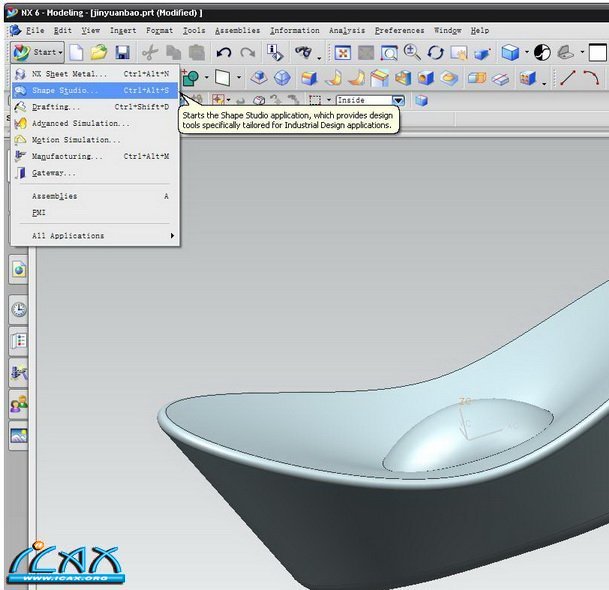Viewport: 609px width, 590px height.
Task: Click the Fit view icon
Action: (343, 52)
